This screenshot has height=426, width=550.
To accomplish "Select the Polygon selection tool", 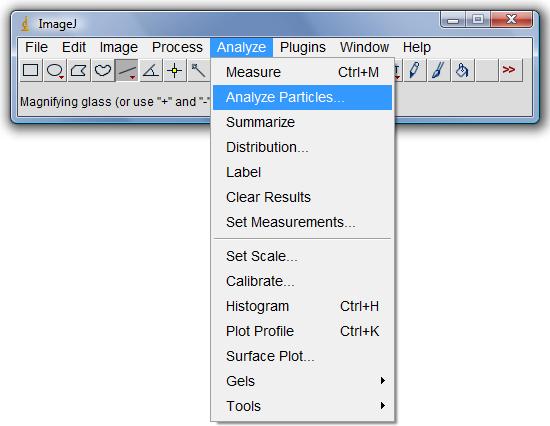I will point(79,71).
